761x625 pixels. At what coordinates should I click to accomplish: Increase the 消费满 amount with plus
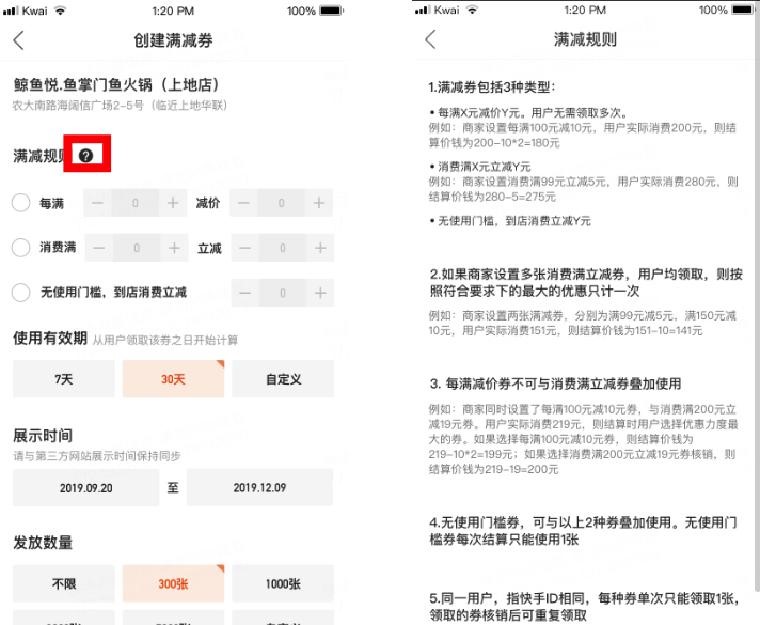tap(174, 248)
